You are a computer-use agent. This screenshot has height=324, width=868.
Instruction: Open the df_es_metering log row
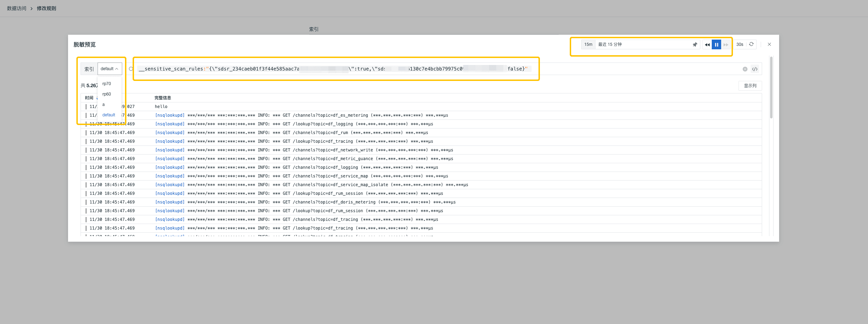(x=421, y=115)
